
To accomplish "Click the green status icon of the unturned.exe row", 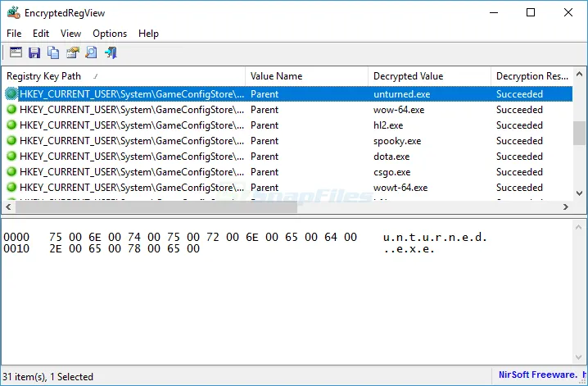I will coord(11,93).
